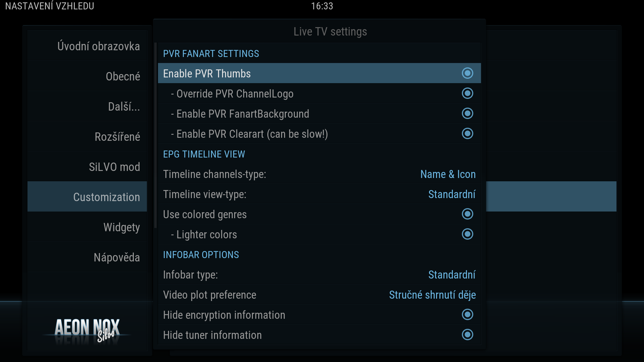Open Úvodní obrazovka settings category
Screen dimensions: 644x362
tap(98, 46)
